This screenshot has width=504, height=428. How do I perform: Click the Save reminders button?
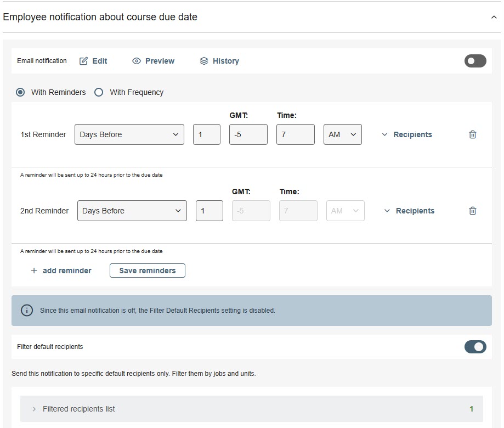click(147, 271)
